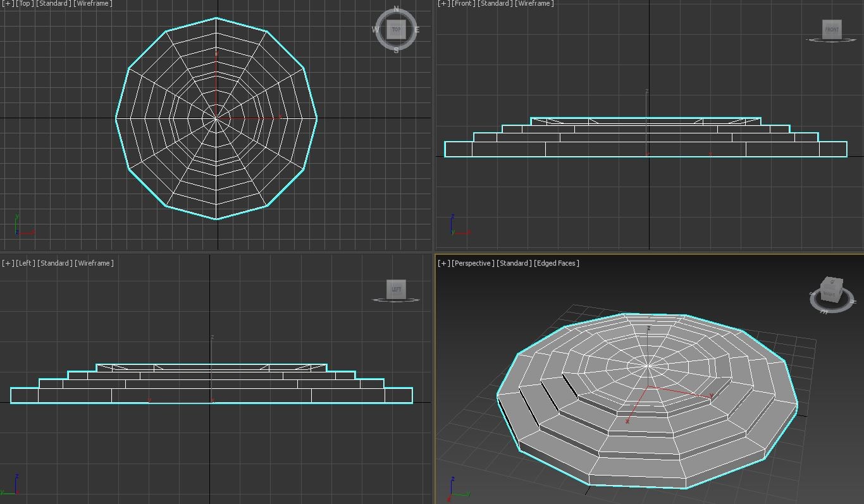Image resolution: width=864 pixels, height=504 pixels.
Task: Click the [Edged Faces] shading label
Action: click(557, 263)
